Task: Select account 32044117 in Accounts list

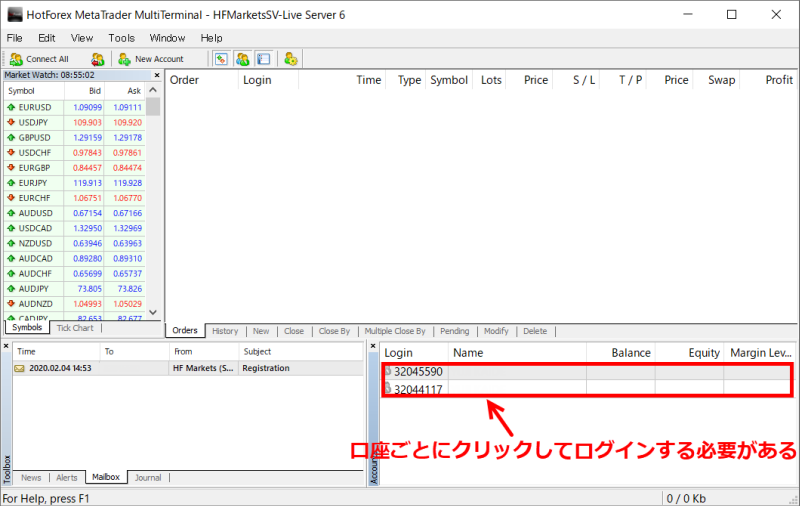Action: coord(418,388)
